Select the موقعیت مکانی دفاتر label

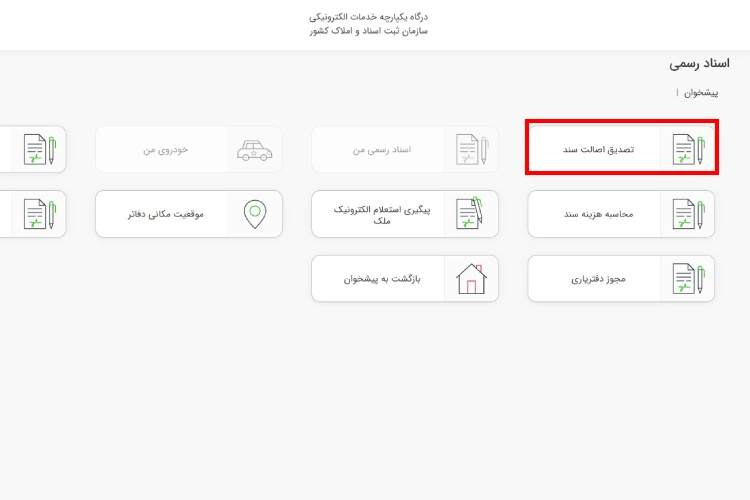(x=165, y=214)
